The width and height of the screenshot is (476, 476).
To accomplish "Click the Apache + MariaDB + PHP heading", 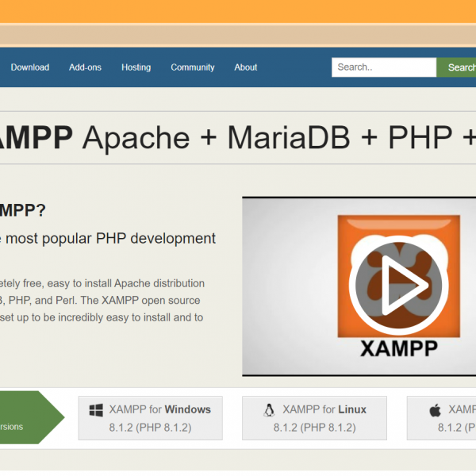I will (x=238, y=137).
